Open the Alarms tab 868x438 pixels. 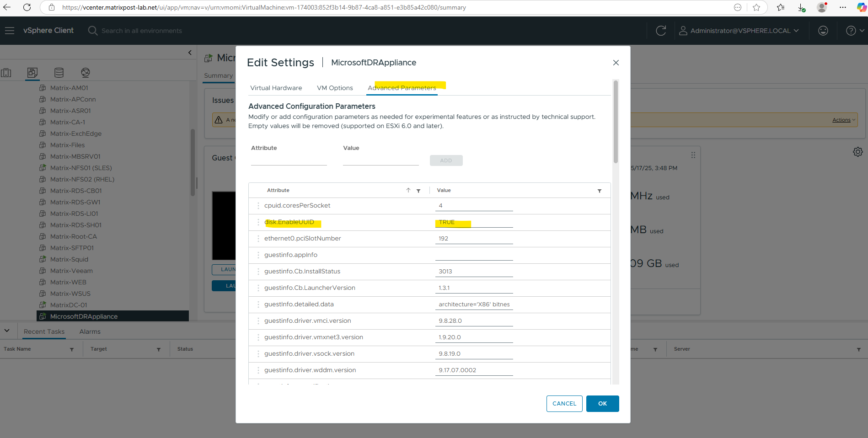click(90, 331)
